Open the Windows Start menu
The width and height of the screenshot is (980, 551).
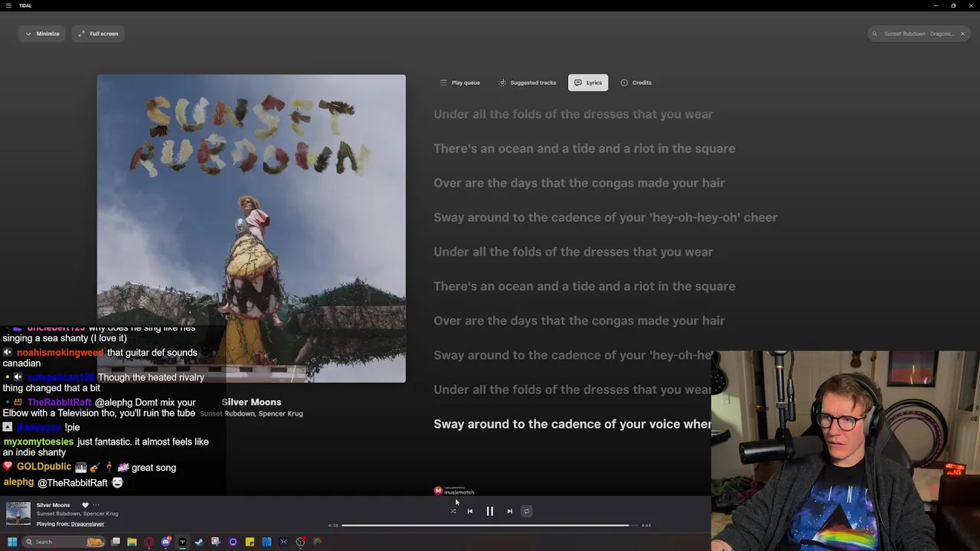(12, 542)
